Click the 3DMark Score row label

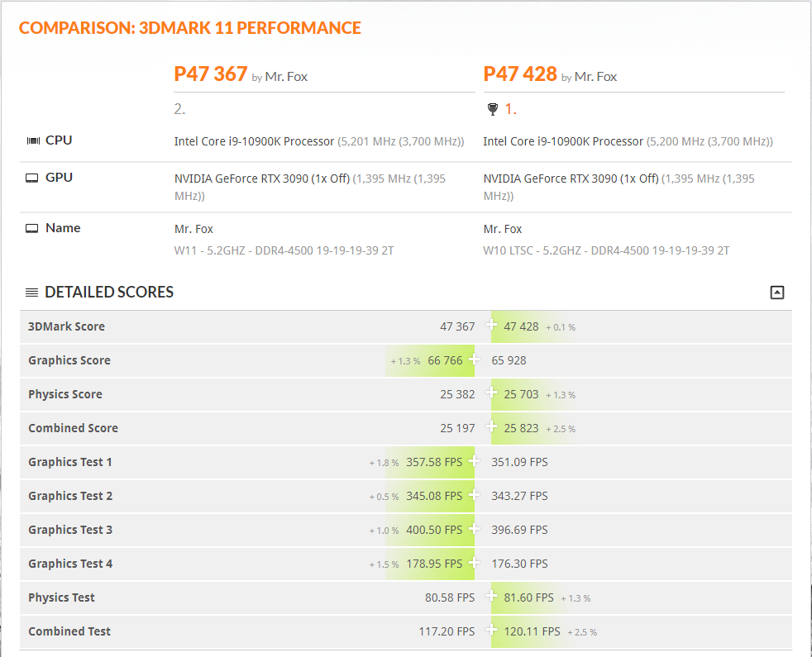click(66, 326)
